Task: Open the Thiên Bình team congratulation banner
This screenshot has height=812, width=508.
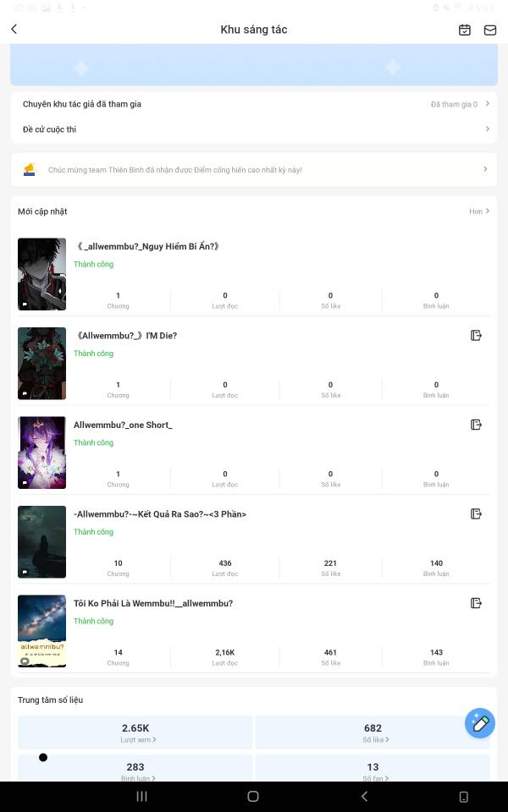Action: 254,170
